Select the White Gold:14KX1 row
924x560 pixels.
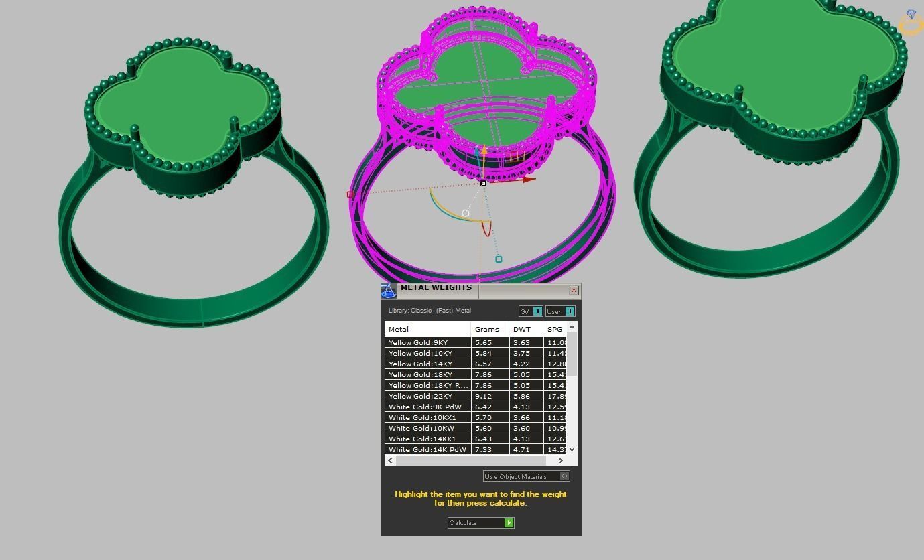476,439
